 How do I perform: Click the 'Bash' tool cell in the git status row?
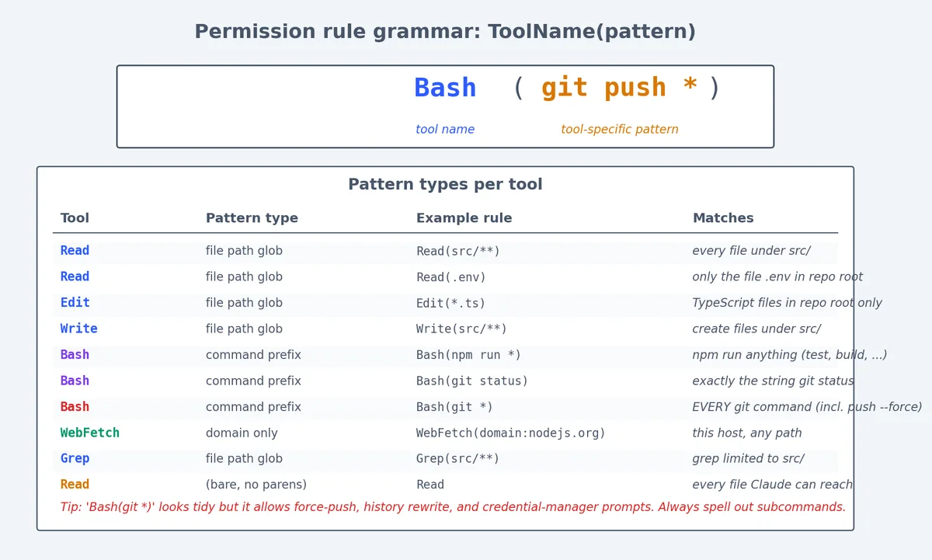tap(75, 381)
